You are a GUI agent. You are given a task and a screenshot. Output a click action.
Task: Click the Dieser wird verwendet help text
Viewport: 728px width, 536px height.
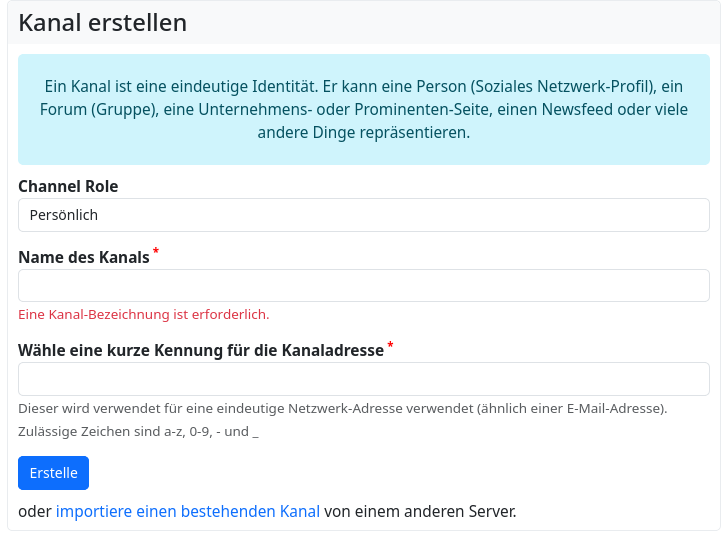pos(342,408)
